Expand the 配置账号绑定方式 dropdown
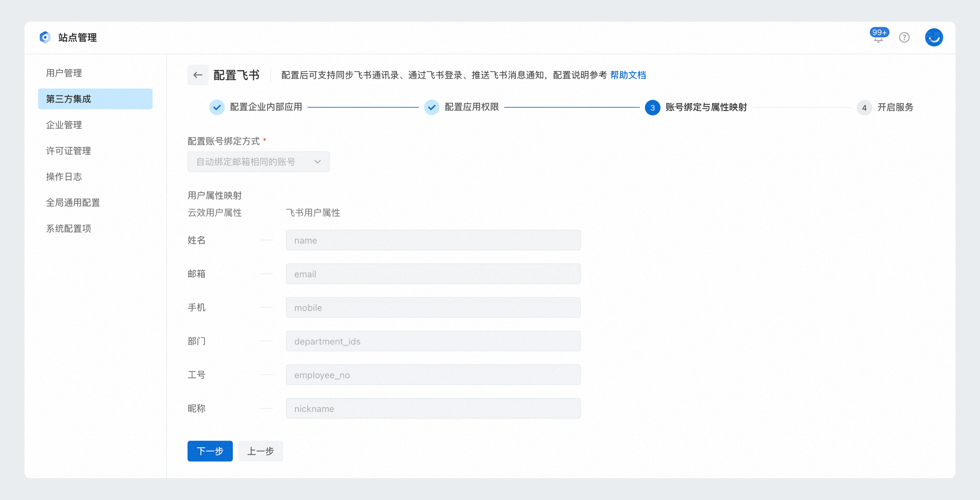The width and height of the screenshot is (980, 500). click(x=258, y=162)
